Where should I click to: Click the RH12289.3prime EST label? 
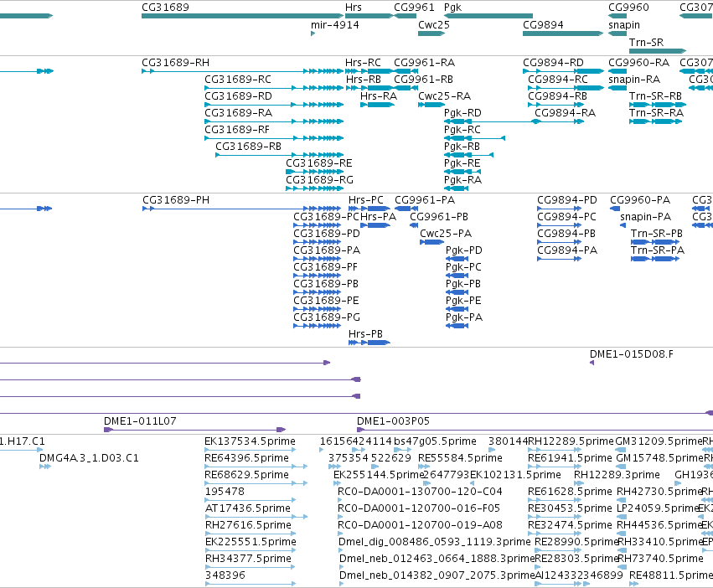pyautogui.click(x=617, y=475)
